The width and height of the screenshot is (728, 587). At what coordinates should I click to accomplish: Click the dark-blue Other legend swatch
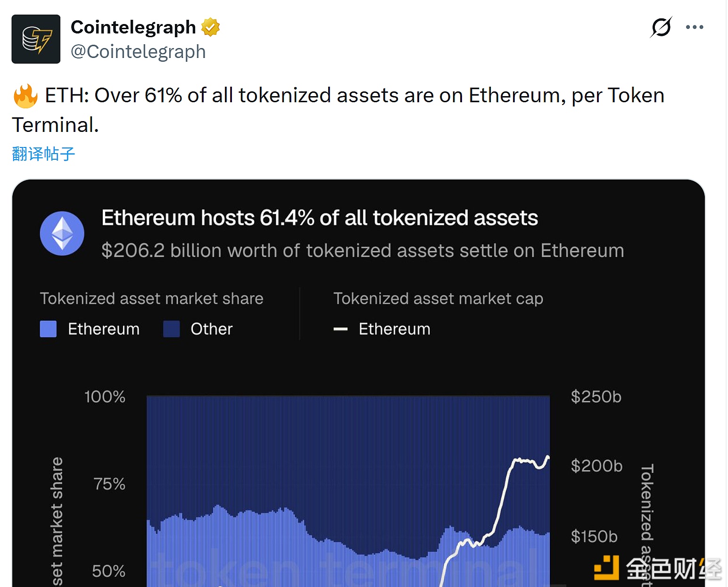[171, 329]
